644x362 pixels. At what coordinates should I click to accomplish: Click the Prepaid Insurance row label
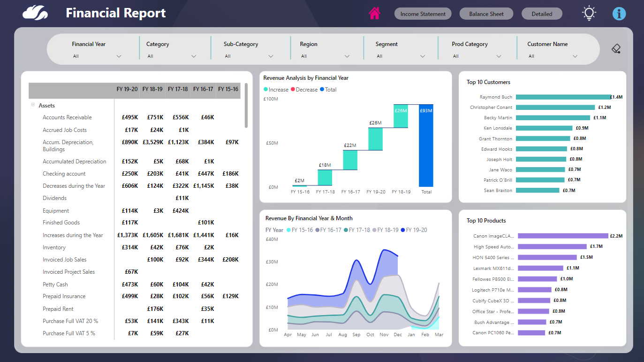(x=64, y=296)
